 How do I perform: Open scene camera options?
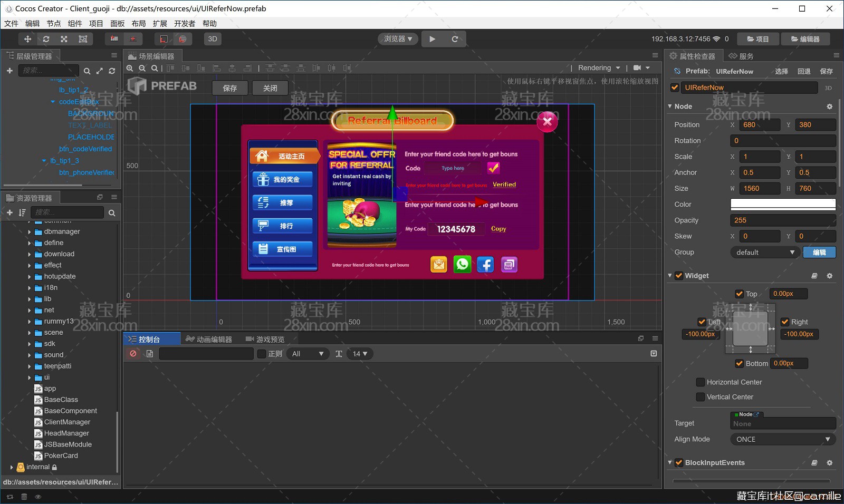(x=641, y=68)
